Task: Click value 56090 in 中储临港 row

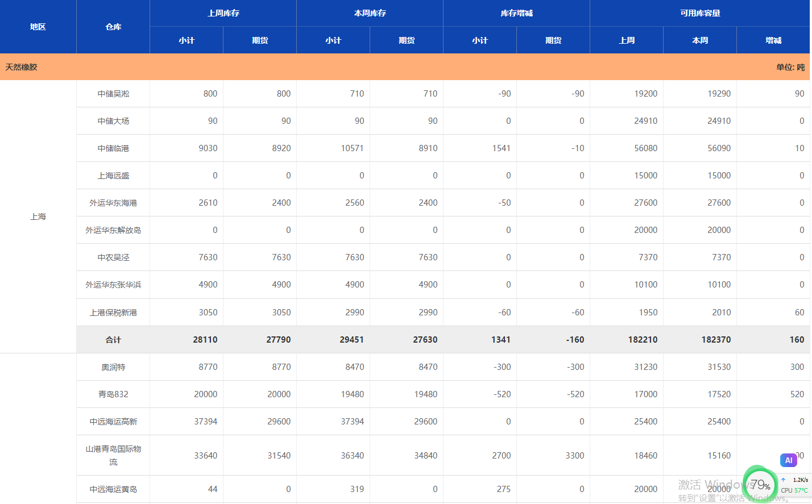Action: tap(719, 148)
